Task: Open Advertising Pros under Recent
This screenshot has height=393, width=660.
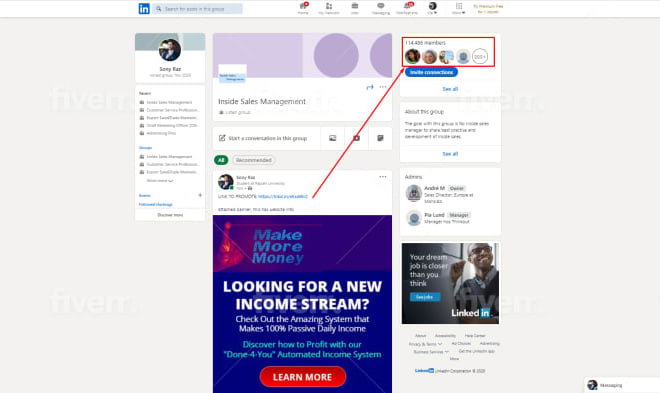Action: click(161, 133)
